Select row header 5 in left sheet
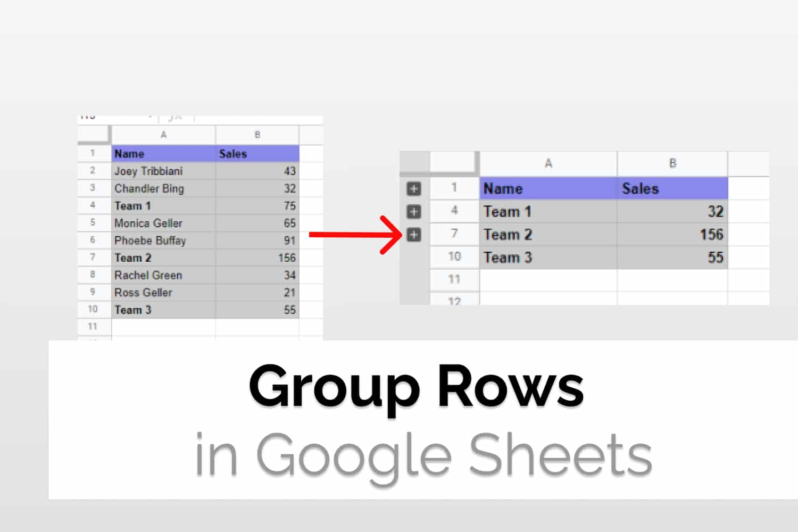Screen dimensions: 798x532 [94, 223]
